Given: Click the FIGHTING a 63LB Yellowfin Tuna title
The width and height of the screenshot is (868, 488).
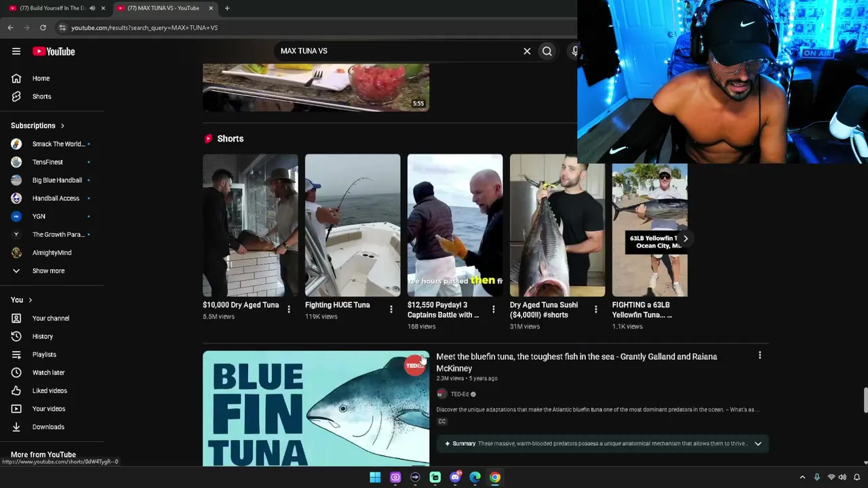Looking at the screenshot, I should [x=642, y=310].
